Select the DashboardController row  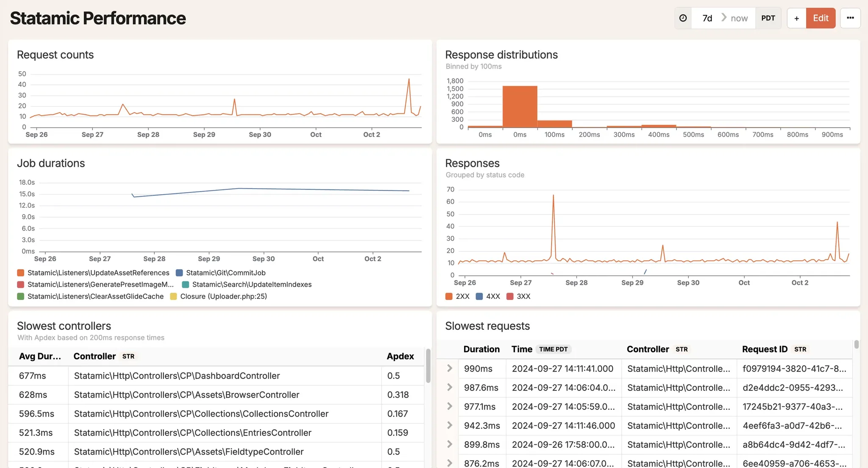[216, 376]
